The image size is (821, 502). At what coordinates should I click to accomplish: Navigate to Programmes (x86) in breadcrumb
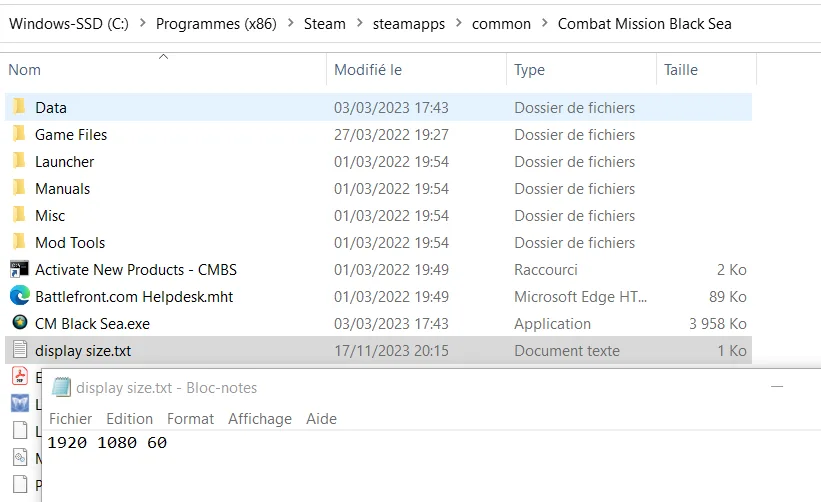pos(216,24)
